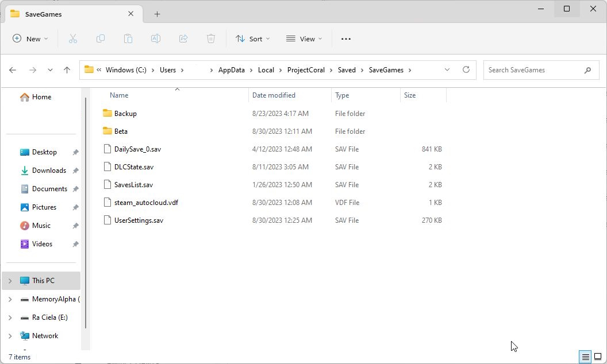Click the Cut scissors icon in toolbar
This screenshot has height=364, width=607.
(73, 38)
